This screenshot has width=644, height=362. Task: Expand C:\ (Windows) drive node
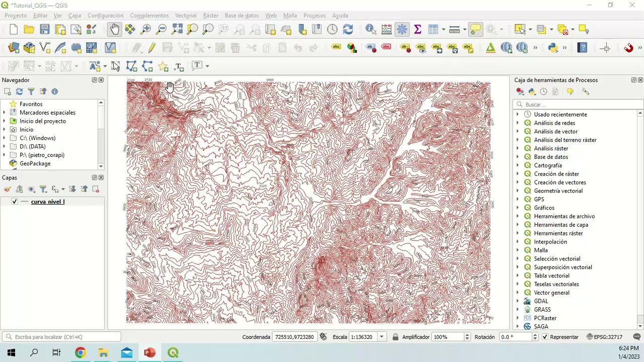click(4, 138)
